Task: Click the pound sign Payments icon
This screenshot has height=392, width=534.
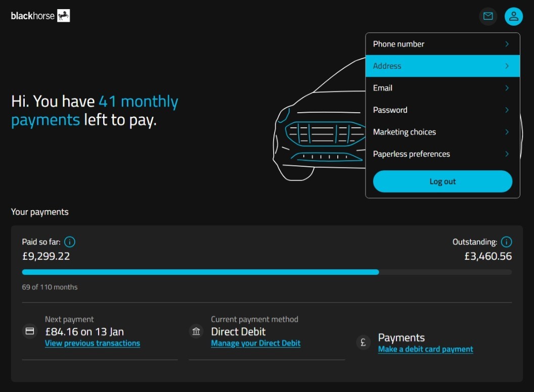Action: [363, 342]
